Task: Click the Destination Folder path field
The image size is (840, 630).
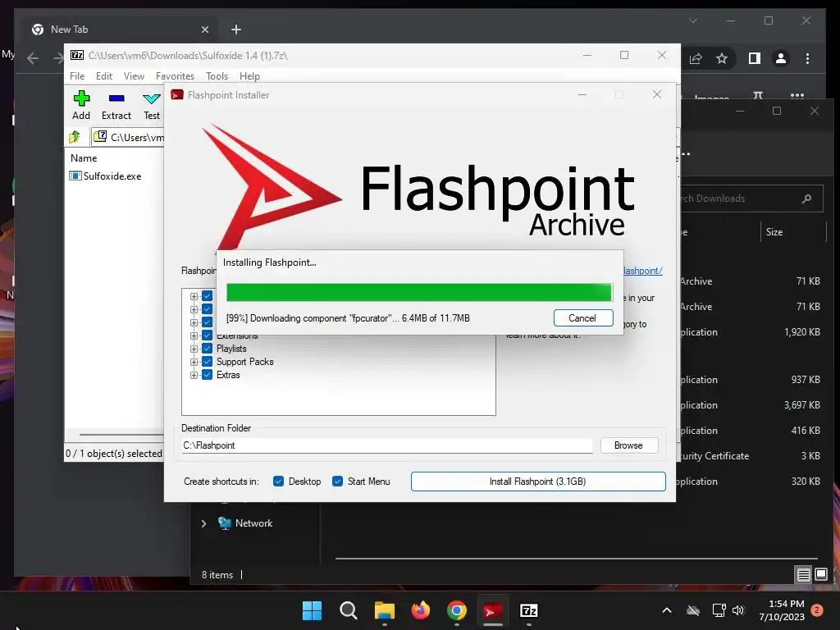Action: click(x=387, y=445)
